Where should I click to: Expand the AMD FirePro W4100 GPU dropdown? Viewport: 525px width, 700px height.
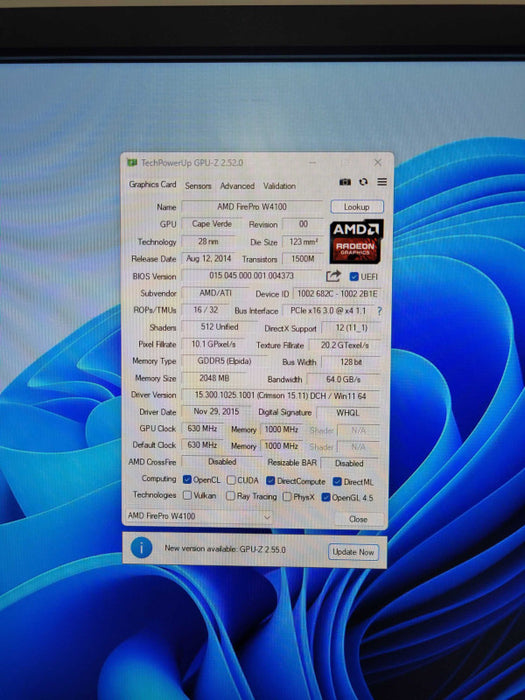199,516
